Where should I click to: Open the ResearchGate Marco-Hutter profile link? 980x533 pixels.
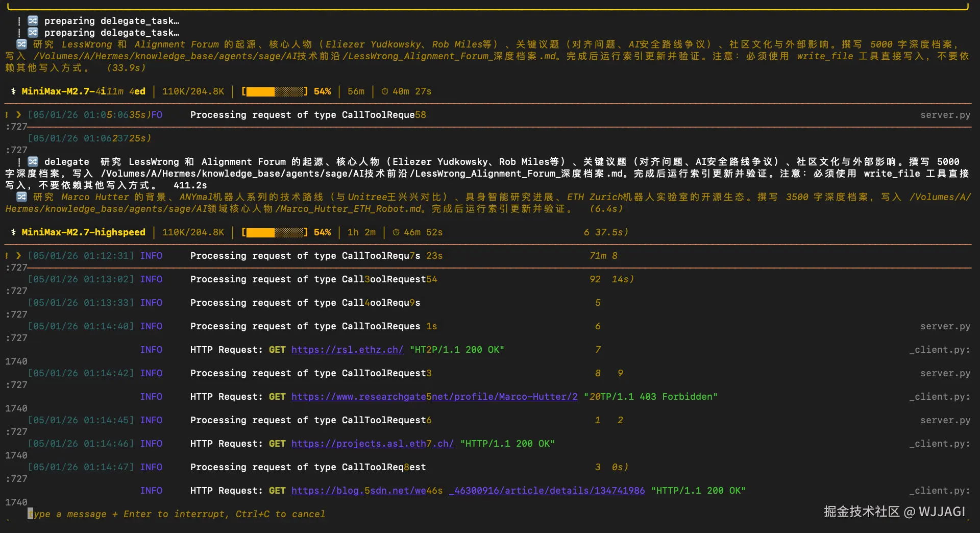coord(434,397)
